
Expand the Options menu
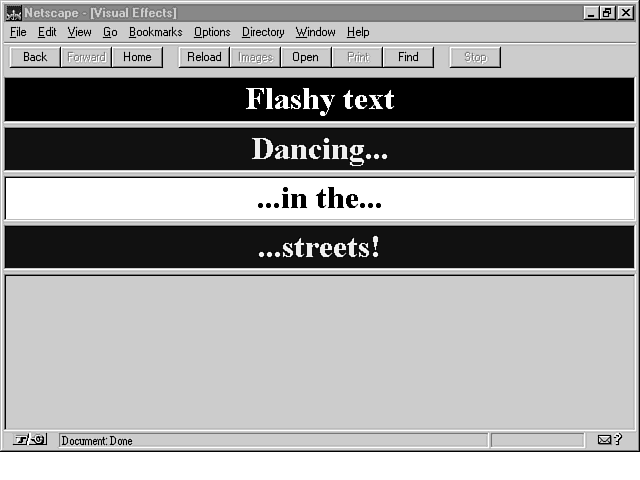[x=212, y=32]
